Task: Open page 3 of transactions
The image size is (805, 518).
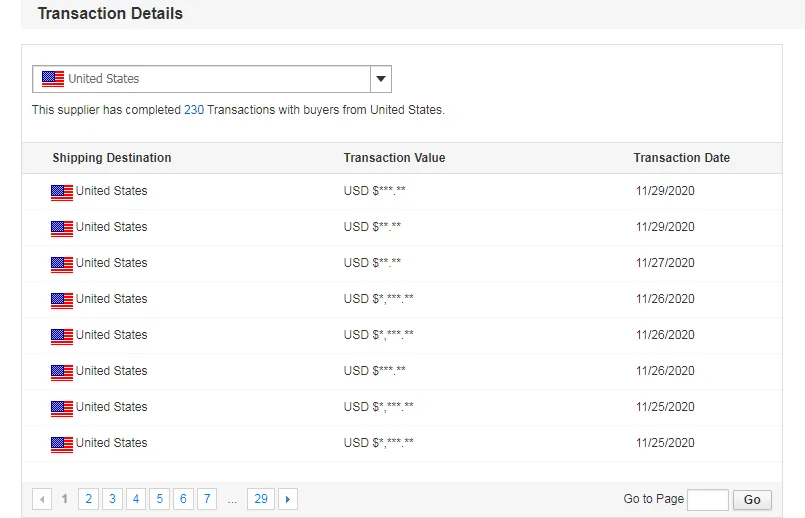Action: 112,499
